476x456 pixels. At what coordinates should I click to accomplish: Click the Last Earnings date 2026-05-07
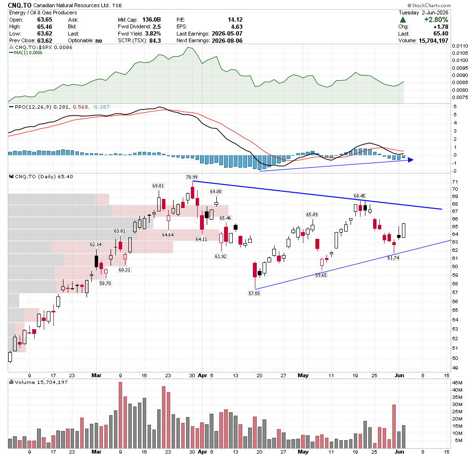click(227, 34)
